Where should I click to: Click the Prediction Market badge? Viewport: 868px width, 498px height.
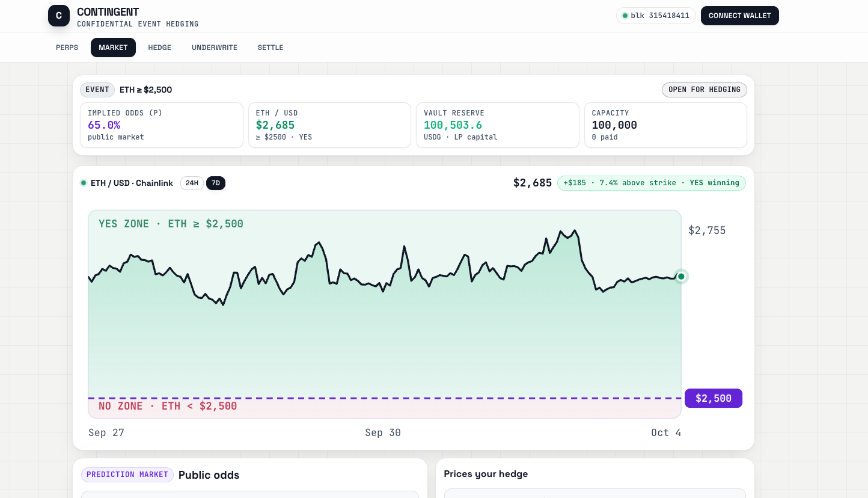click(x=127, y=475)
